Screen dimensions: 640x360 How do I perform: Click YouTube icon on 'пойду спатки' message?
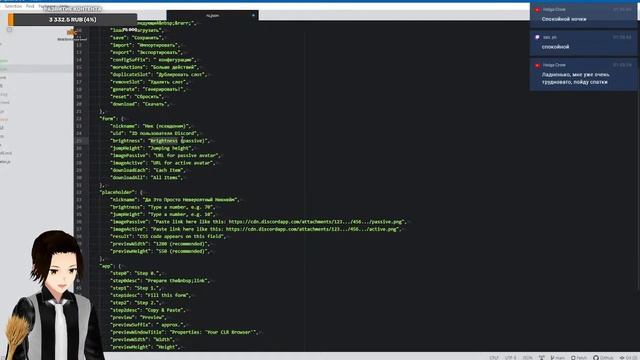coord(537,65)
